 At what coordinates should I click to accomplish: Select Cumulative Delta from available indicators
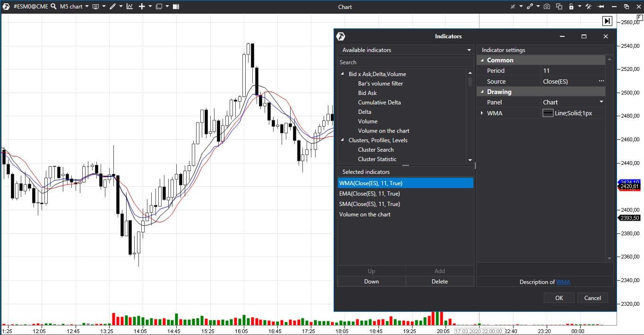point(379,102)
